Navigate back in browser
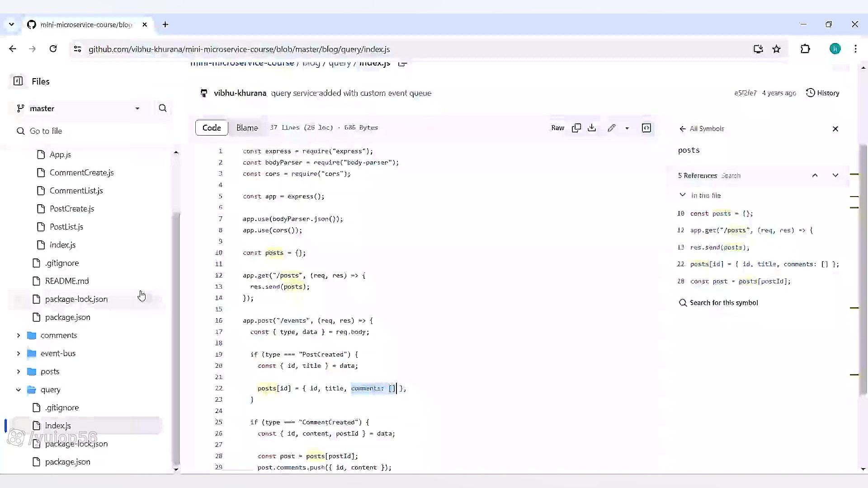This screenshot has height=488, width=868. [13, 49]
